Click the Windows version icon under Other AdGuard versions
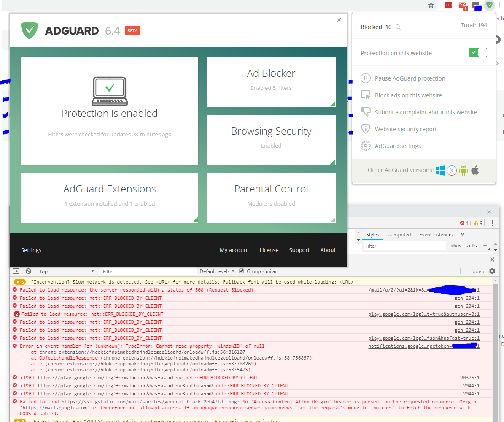This screenshot has height=422, width=504. click(x=439, y=170)
